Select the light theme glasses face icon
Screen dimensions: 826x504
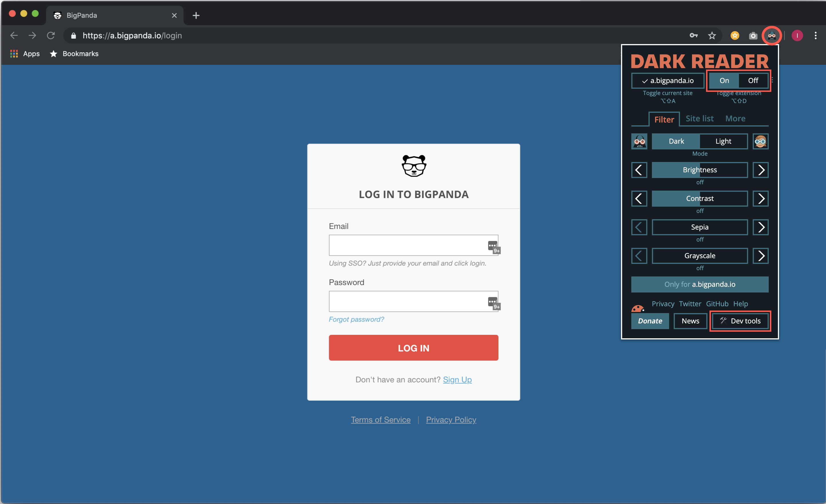coord(760,141)
